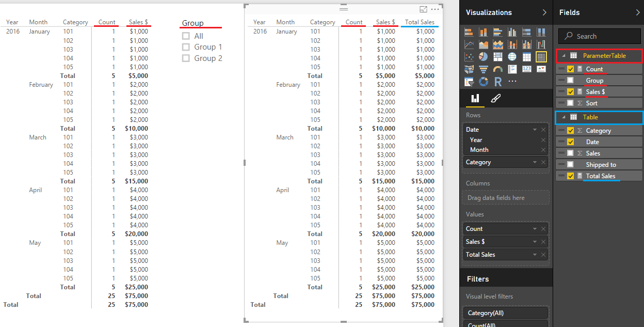Screen dimensions: 644x327
Task: Select the line and stacked column chart
Action: pos(512,44)
